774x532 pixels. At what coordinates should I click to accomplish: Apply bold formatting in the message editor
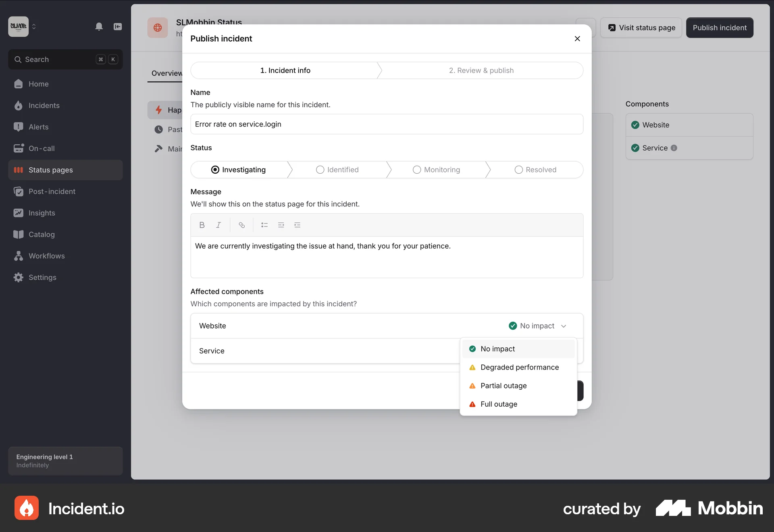[202, 225]
